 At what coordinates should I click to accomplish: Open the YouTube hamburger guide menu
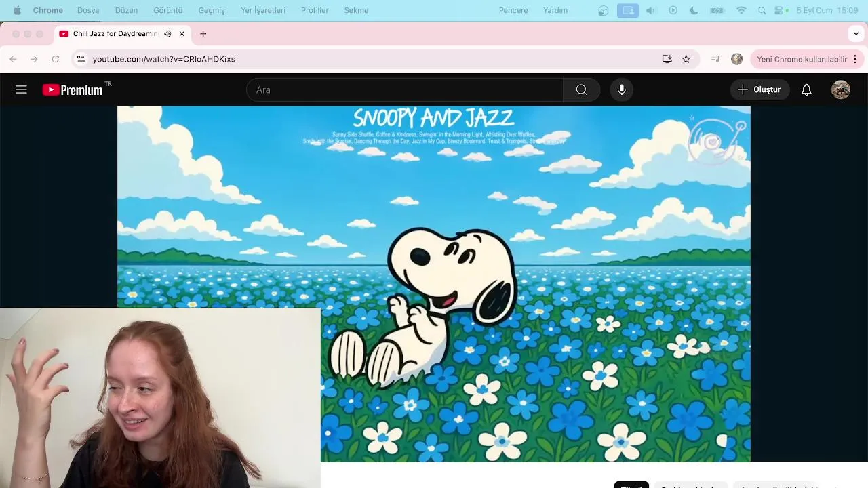pos(21,89)
